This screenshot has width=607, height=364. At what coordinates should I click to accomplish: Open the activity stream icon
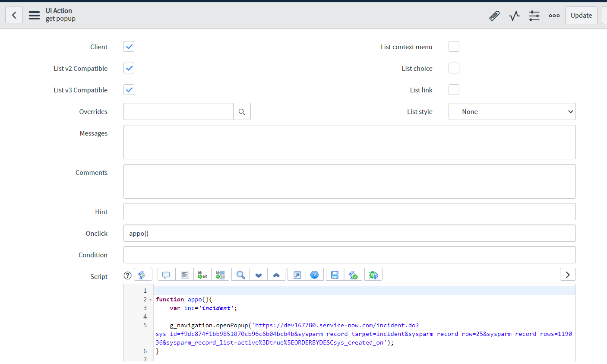pyautogui.click(x=514, y=16)
